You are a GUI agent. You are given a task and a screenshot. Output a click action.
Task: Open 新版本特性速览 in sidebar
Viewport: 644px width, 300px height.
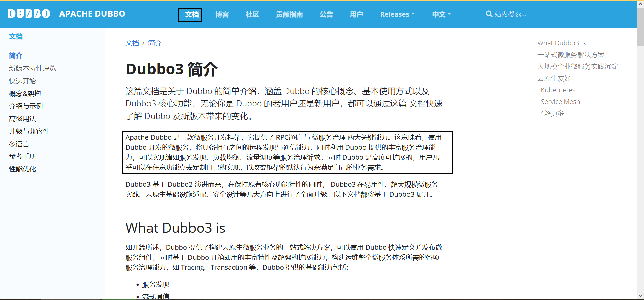coord(33,68)
